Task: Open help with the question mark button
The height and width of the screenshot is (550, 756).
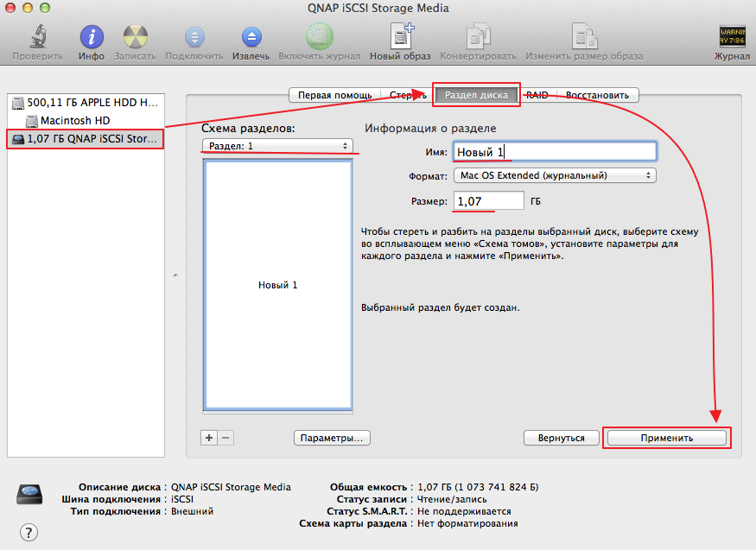Action: (x=29, y=532)
